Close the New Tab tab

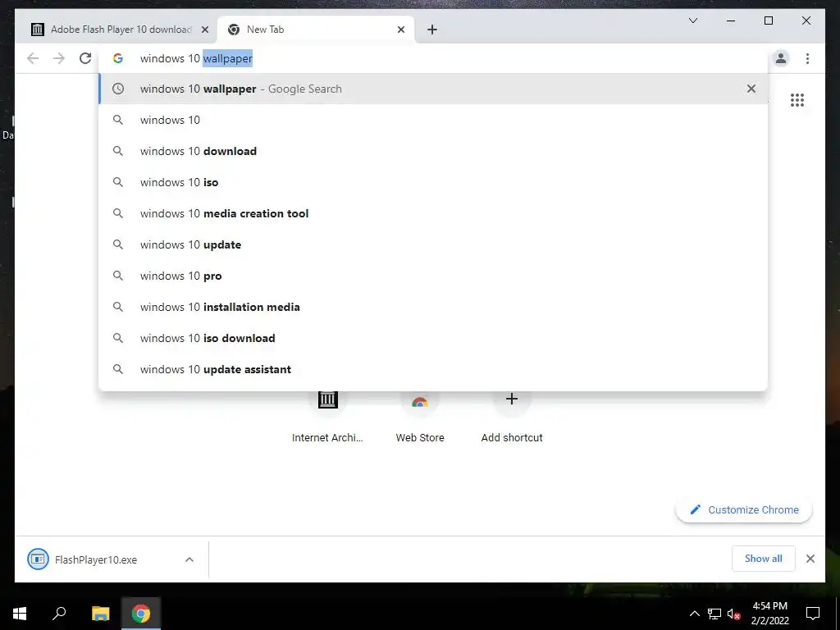[400, 30]
